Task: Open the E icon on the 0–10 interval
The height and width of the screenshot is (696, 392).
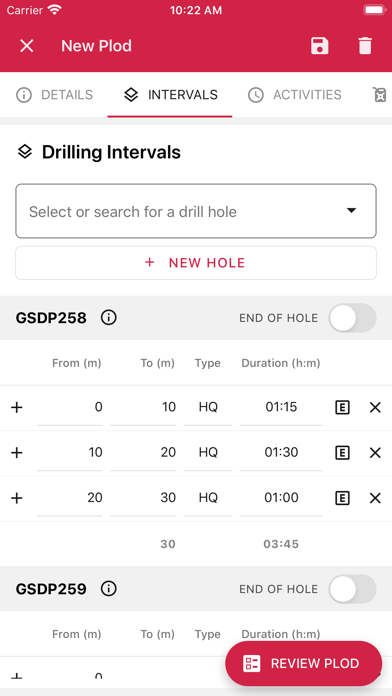Action: (x=342, y=407)
